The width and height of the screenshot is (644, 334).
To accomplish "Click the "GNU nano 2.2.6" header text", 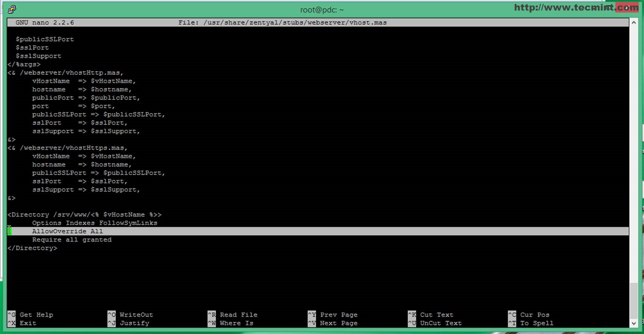I will (45, 23).
